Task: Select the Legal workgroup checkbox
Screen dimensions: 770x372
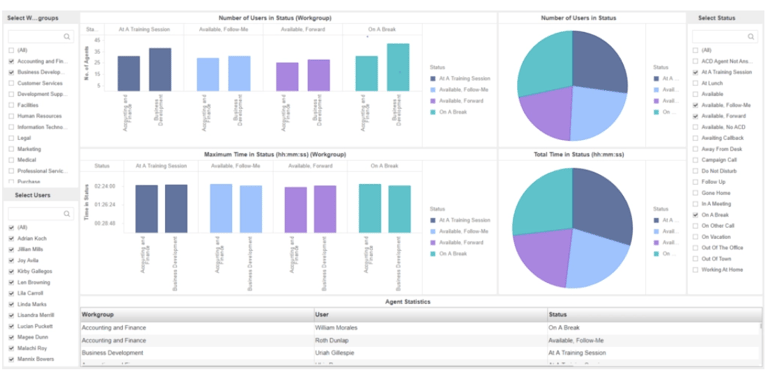Action: pyautogui.click(x=11, y=138)
